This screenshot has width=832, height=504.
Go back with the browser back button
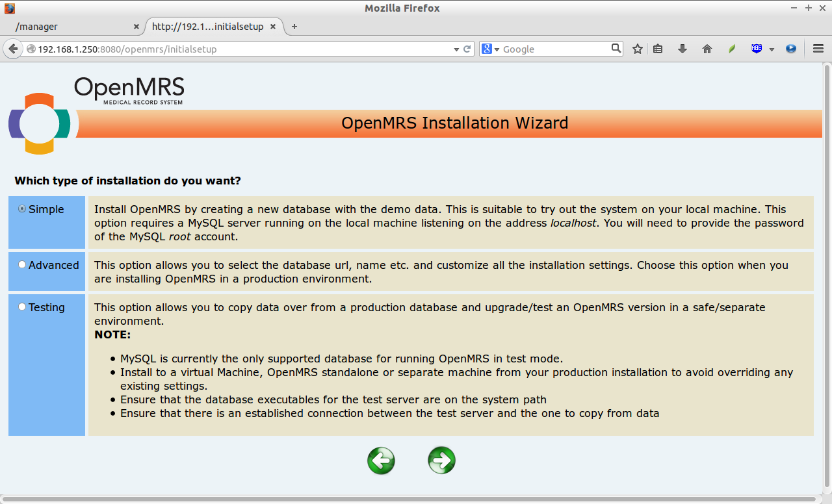(x=13, y=49)
